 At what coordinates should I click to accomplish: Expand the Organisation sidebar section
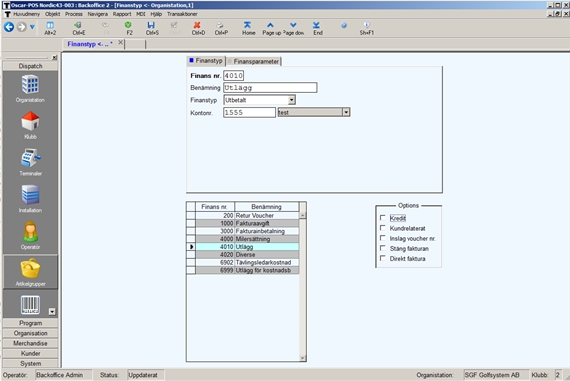[30, 333]
